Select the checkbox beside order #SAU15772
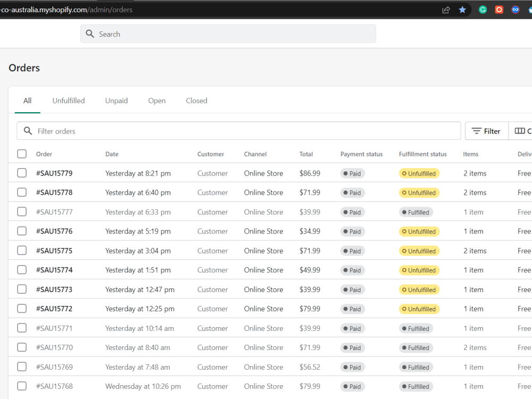 click(21, 309)
